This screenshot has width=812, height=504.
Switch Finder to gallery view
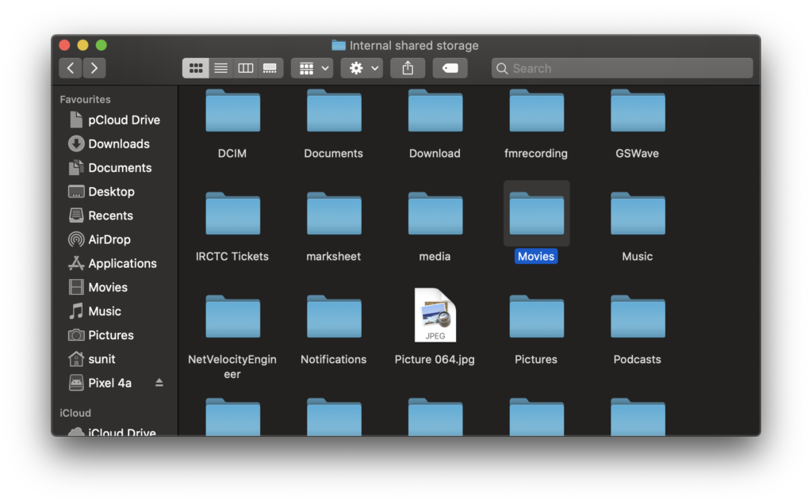click(270, 67)
